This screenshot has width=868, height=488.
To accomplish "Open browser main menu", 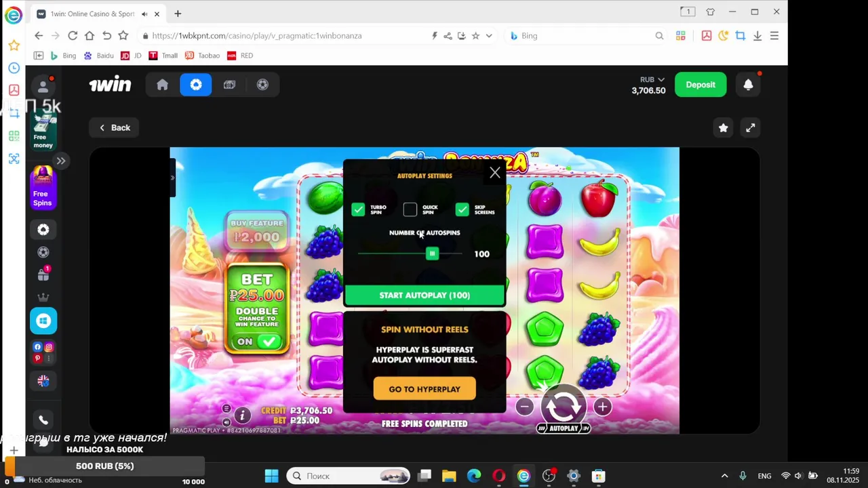I will point(774,36).
